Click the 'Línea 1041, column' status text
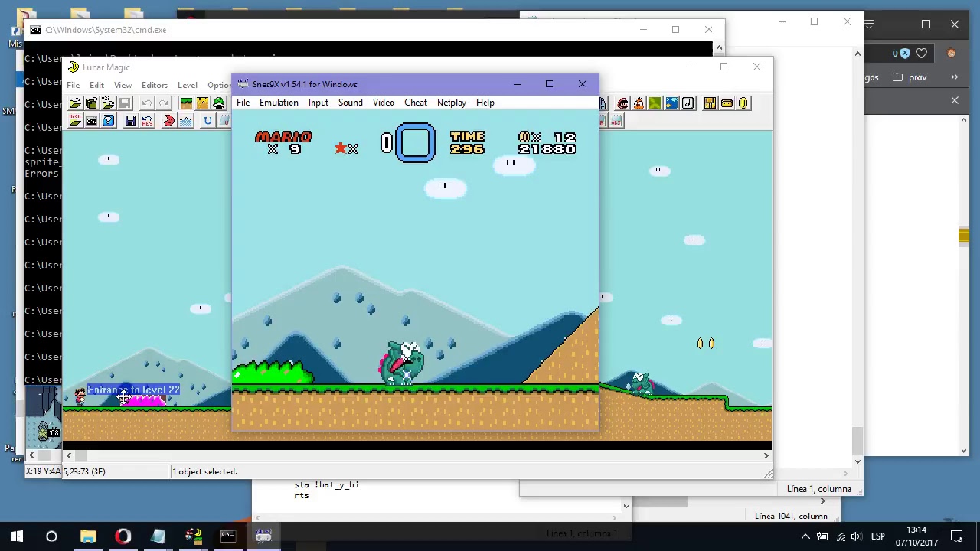Image resolution: width=980 pixels, height=551 pixels. 791,517
